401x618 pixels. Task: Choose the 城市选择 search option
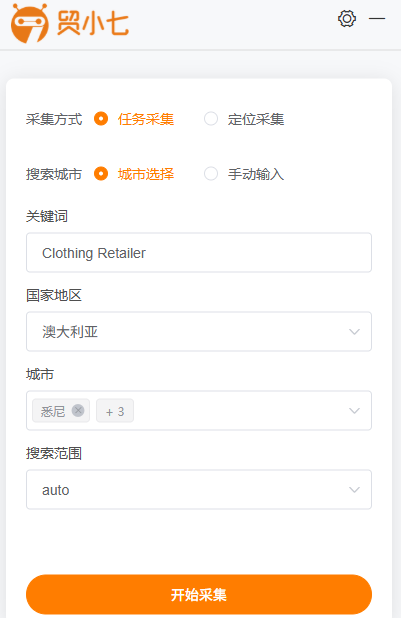coord(101,173)
